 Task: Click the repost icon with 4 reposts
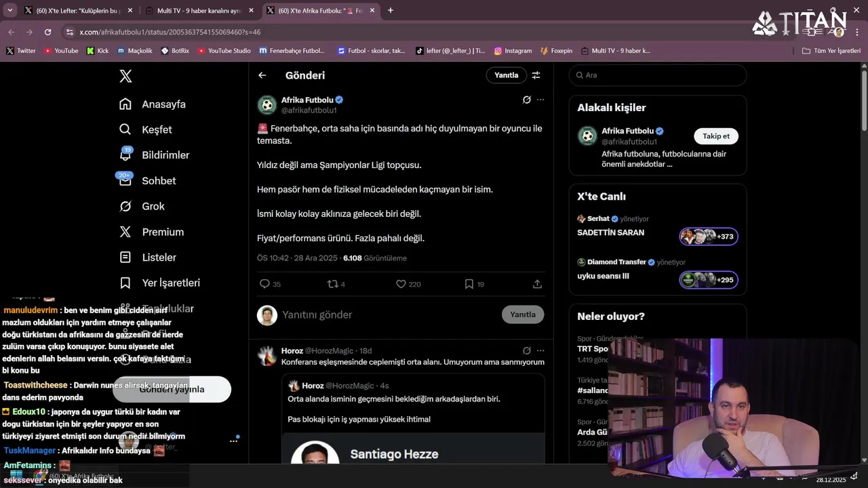tap(336, 284)
